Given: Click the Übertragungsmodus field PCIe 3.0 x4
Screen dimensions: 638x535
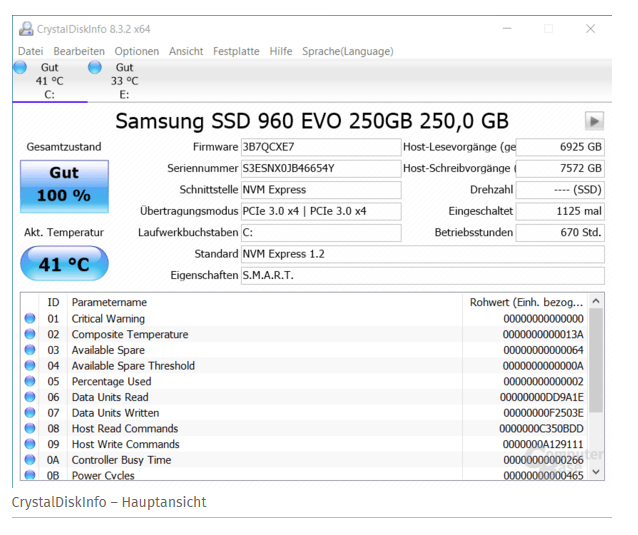Looking at the screenshot, I should pos(321,211).
